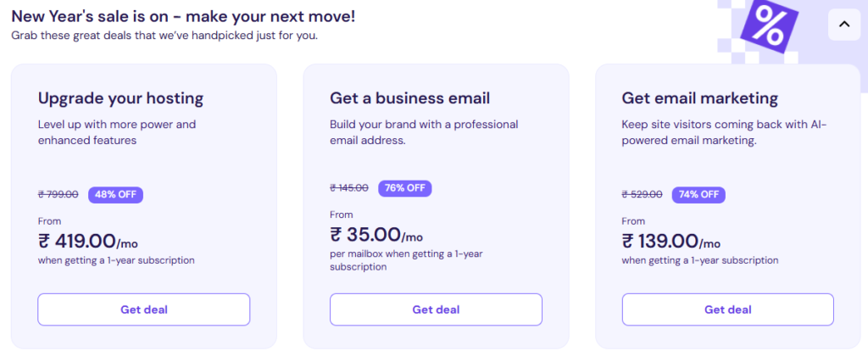Select the Get a business email heading

(409, 98)
